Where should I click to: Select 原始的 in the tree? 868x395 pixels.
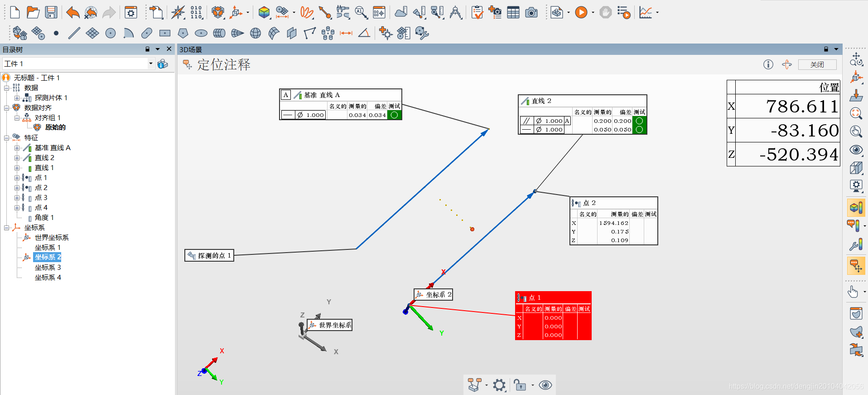55,127
